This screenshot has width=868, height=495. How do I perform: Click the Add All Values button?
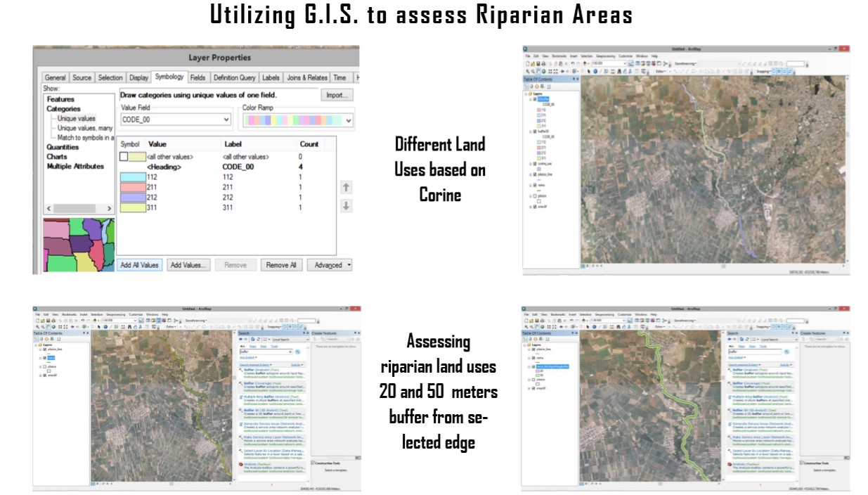tap(139, 265)
